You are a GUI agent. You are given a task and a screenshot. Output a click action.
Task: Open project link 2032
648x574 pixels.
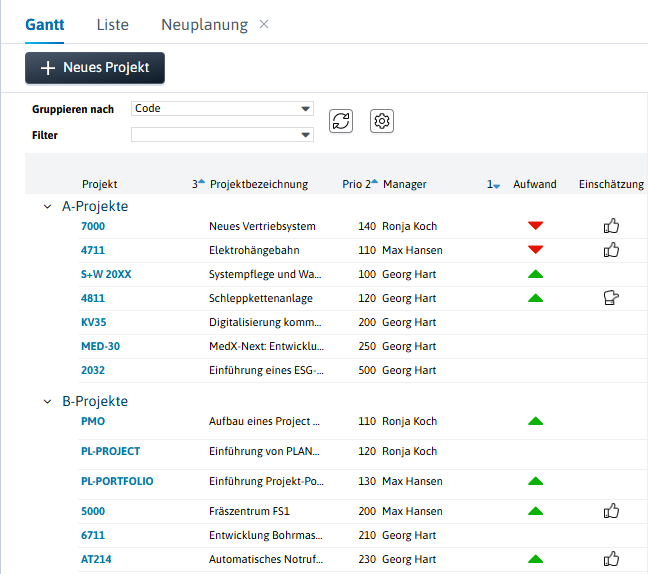coord(93,370)
